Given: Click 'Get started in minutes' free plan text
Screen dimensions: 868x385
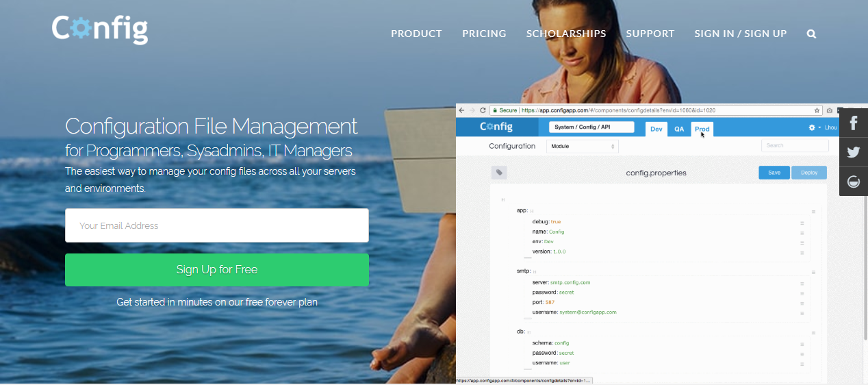Looking at the screenshot, I should point(217,301).
